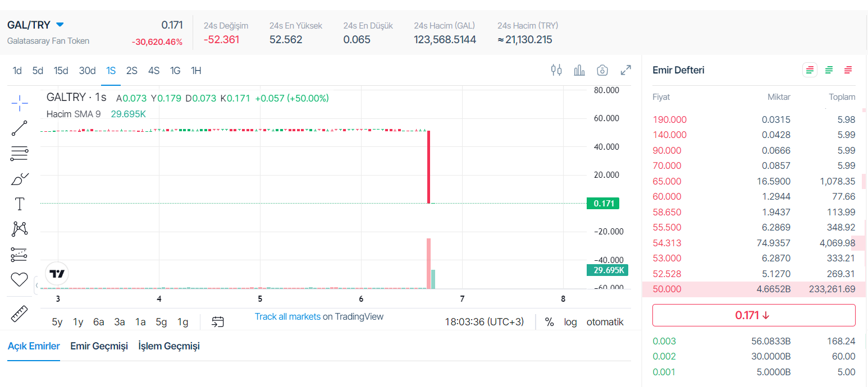The height and width of the screenshot is (387, 868).
Task: Open the go-to-date calendar icon
Action: pyautogui.click(x=218, y=321)
